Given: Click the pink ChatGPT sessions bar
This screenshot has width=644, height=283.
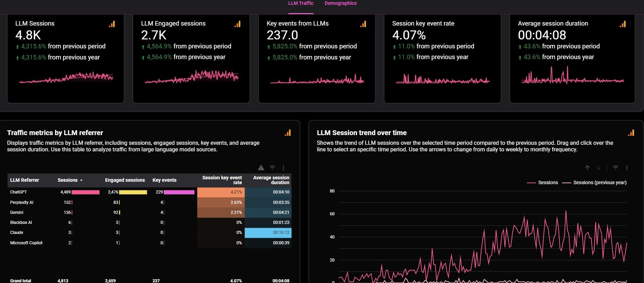Looking at the screenshot, I should 85,192.
